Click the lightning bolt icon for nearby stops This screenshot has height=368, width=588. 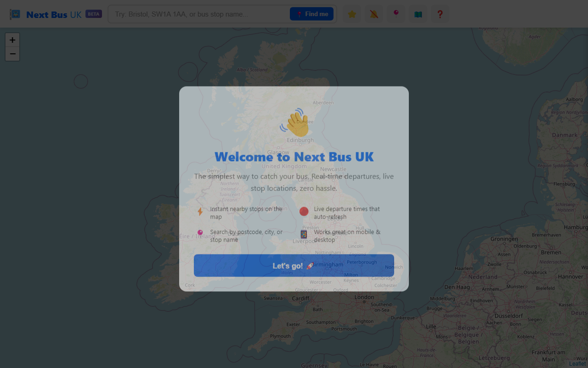[200, 212]
